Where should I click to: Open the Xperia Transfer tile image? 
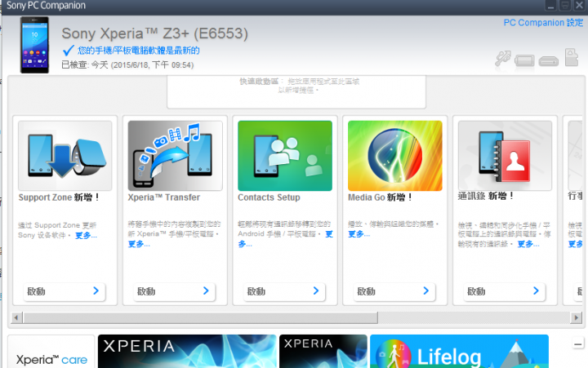[x=175, y=156]
